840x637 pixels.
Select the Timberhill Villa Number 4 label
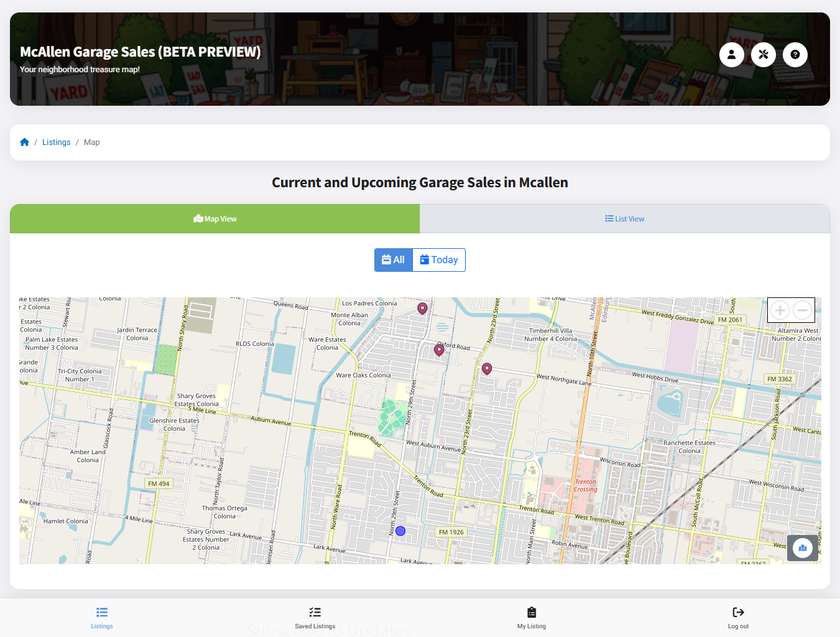550,335
